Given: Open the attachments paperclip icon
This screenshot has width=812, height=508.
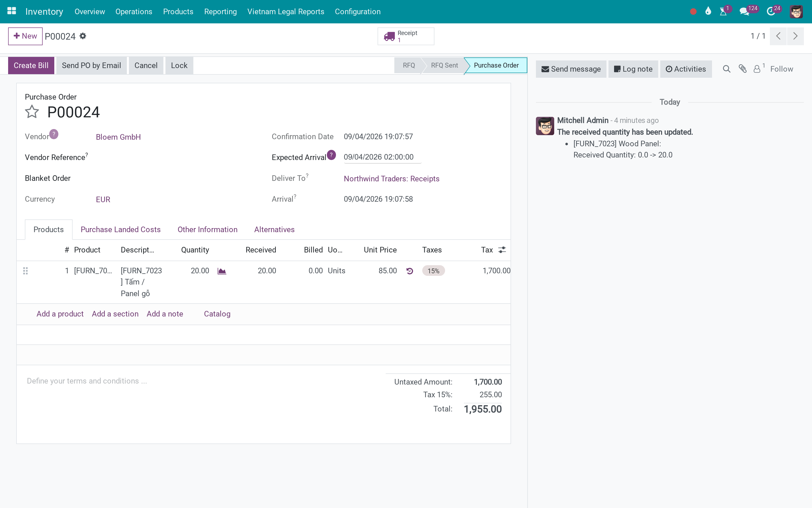Looking at the screenshot, I should tap(742, 69).
